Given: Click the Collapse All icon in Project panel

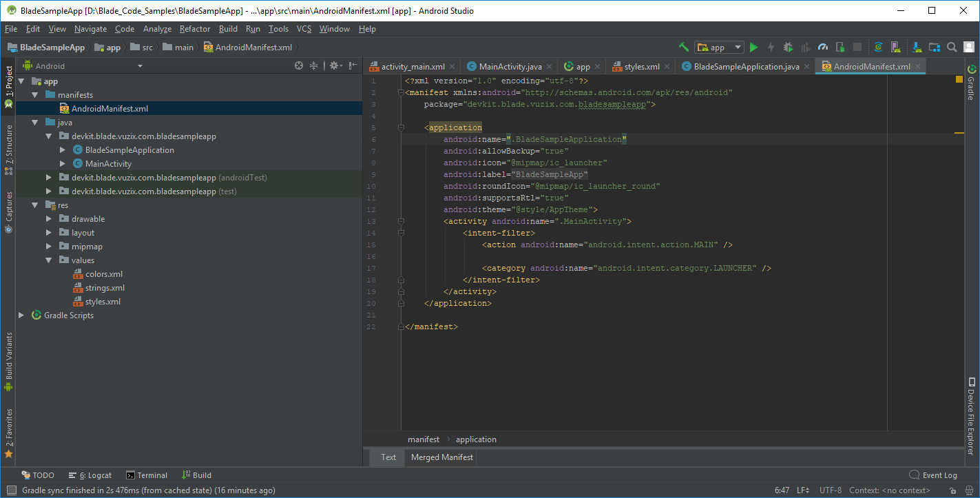Looking at the screenshot, I should pos(314,65).
